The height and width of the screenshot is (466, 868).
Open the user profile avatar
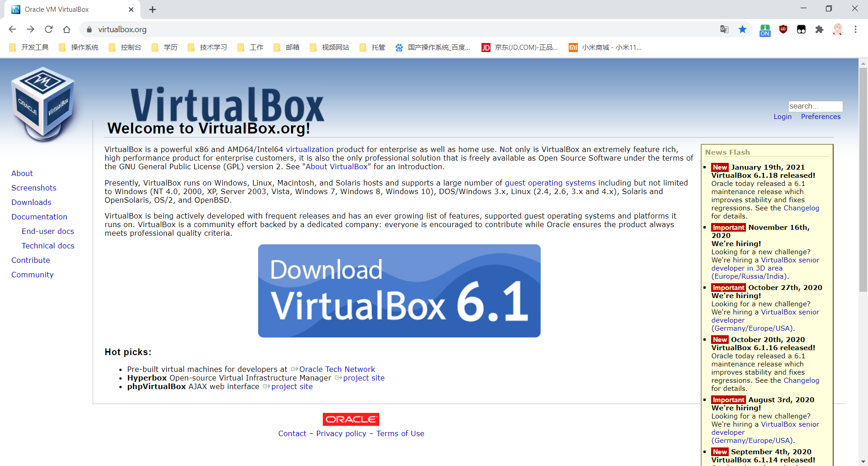click(838, 29)
